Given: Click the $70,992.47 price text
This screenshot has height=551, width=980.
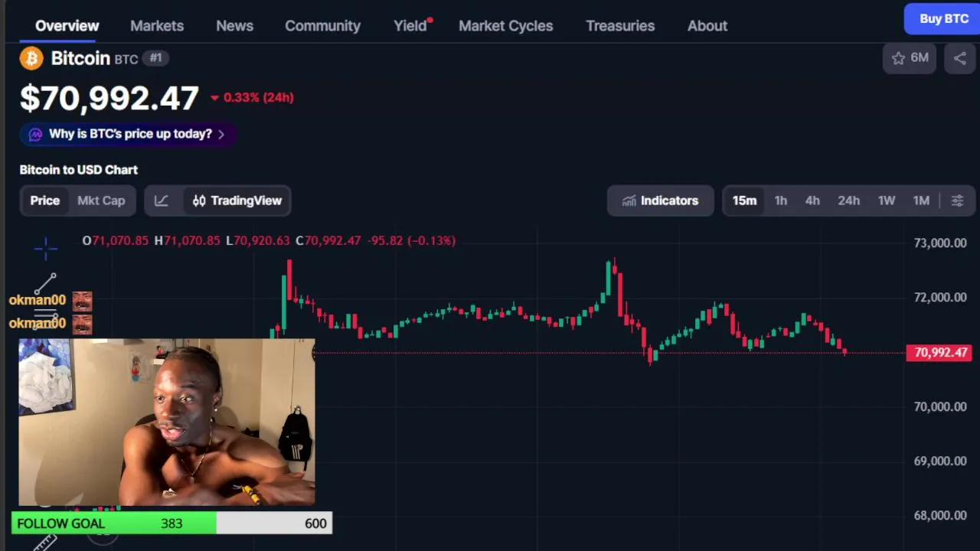Looking at the screenshot, I should point(109,98).
